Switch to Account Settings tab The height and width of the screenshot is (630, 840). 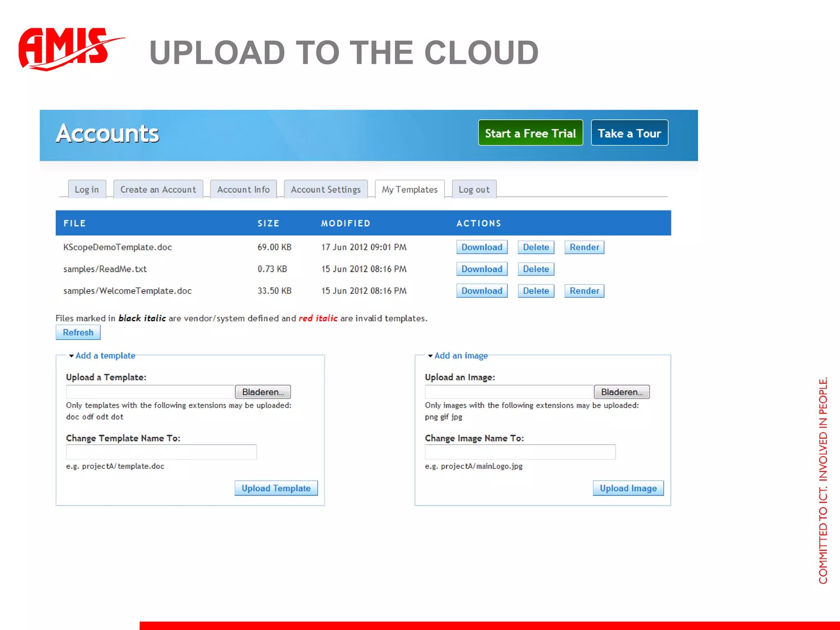tap(326, 189)
